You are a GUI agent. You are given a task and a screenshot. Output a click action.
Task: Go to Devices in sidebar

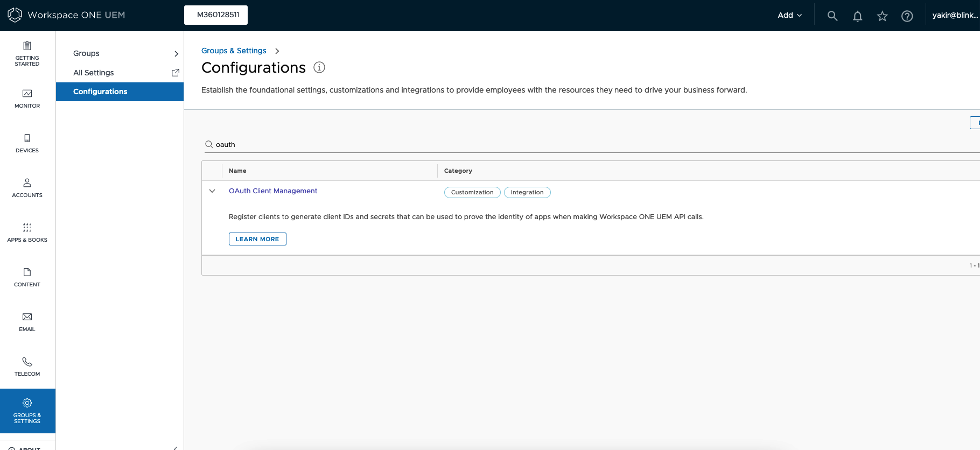27,144
